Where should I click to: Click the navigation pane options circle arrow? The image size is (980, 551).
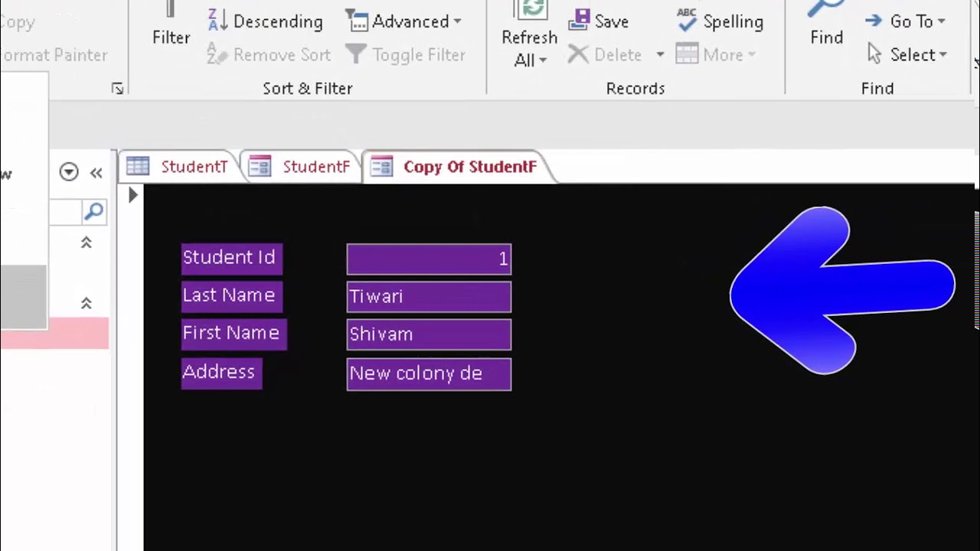(69, 172)
